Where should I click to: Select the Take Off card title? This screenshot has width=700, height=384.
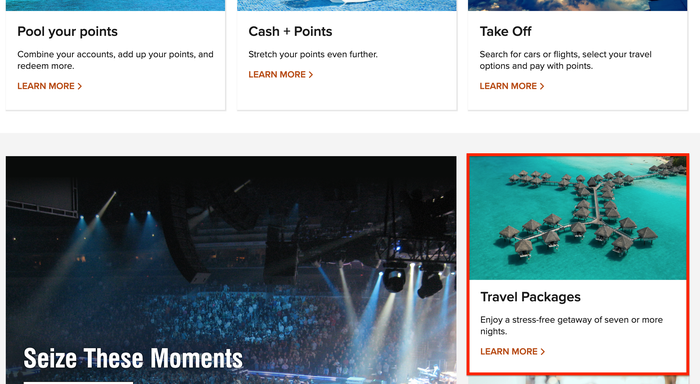(x=505, y=32)
